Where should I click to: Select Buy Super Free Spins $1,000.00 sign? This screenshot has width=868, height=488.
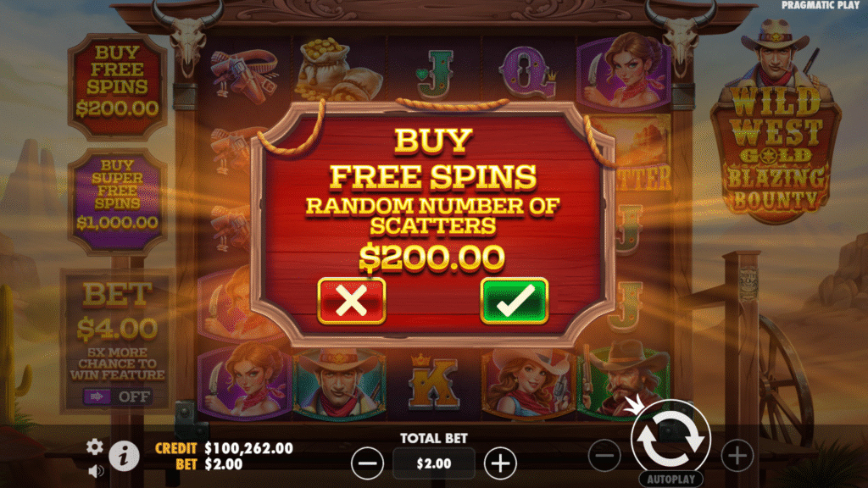pyautogui.click(x=117, y=199)
